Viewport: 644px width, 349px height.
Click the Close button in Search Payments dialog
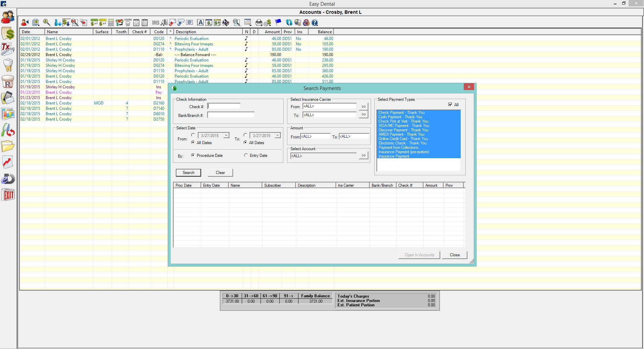(x=455, y=255)
